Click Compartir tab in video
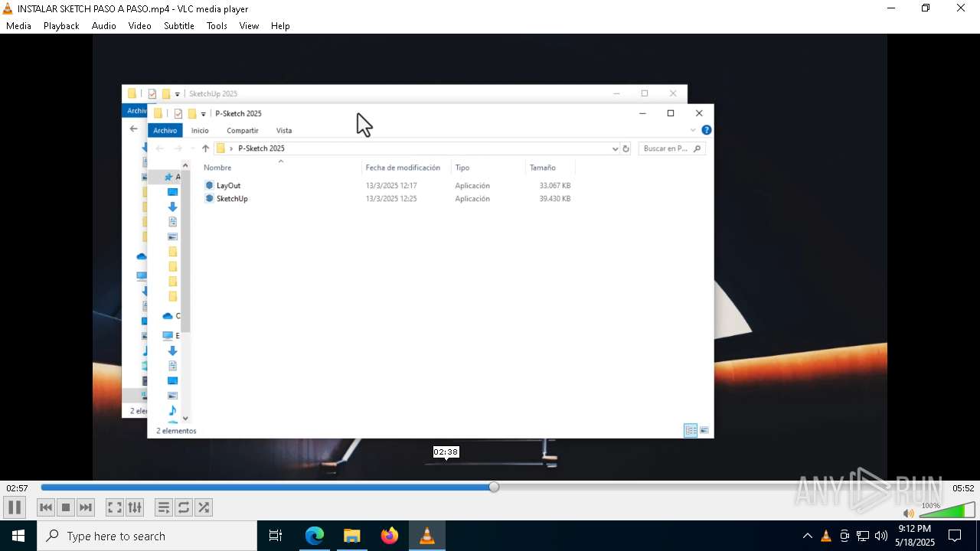The width and height of the screenshot is (980, 551). pyautogui.click(x=243, y=130)
